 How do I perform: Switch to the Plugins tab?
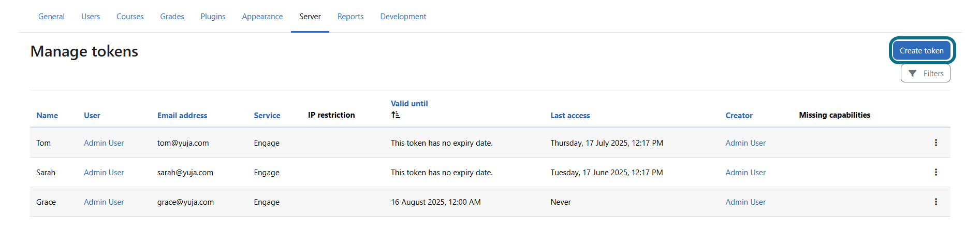213,17
